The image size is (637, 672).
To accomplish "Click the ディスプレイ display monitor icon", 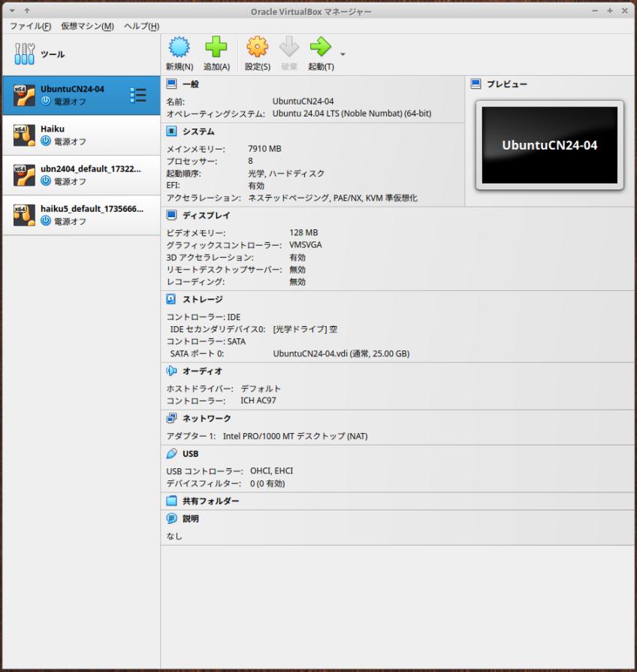I will (x=171, y=215).
